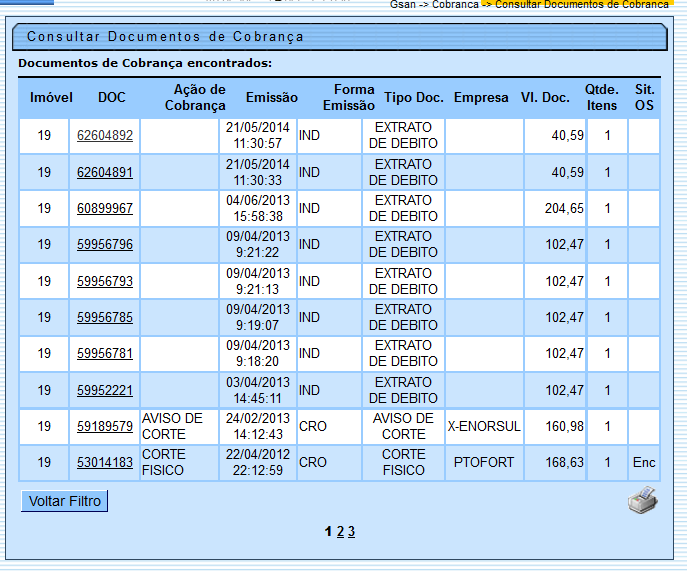Open document link 62604891
This screenshot has width=687, height=571.
click(105, 172)
